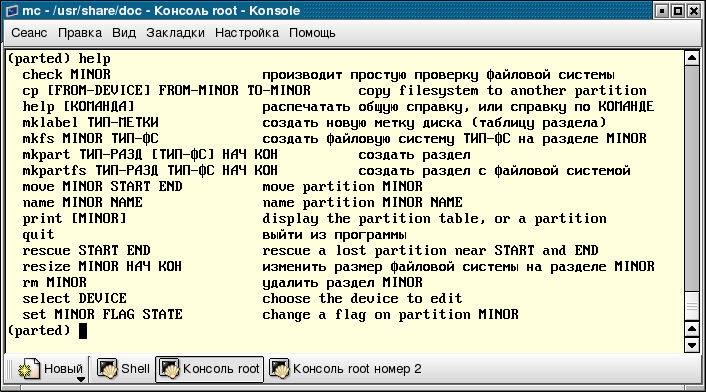706x392 pixels.
Task: Click the Shell tab shell icon
Action: pyautogui.click(x=107, y=369)
